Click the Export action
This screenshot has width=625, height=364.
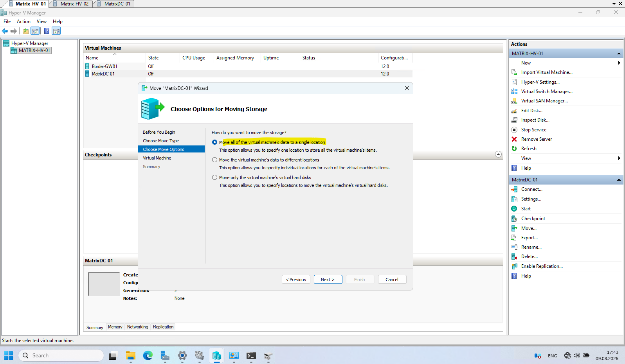530,238
